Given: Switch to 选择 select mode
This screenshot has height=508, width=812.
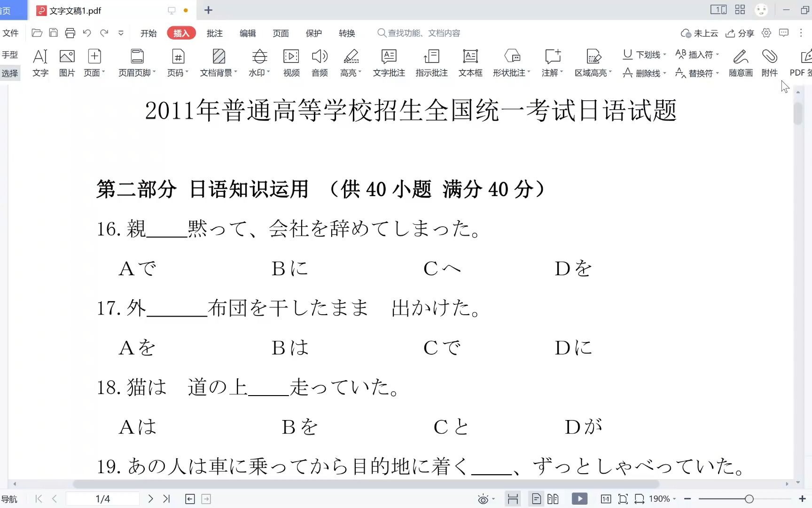Looking at the screenshot, I should 10,73.
